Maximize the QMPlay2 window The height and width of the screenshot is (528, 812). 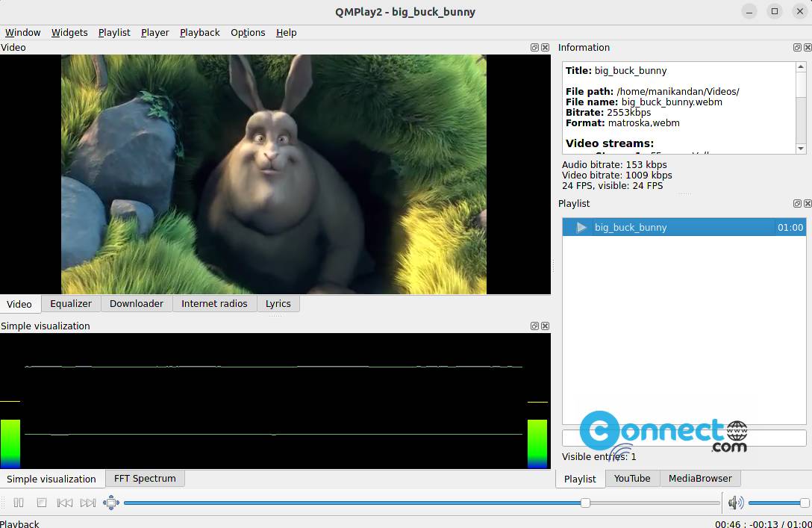[774, 11]
